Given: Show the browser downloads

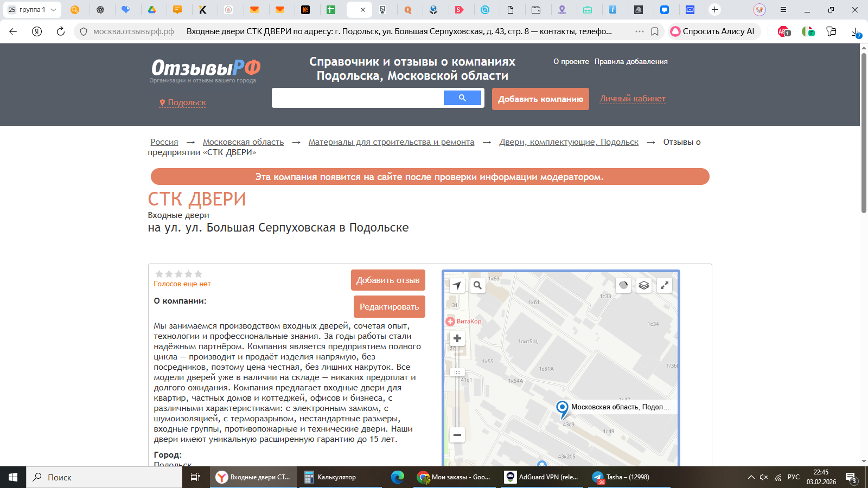Looking at the screenshot, I should 856,32.
